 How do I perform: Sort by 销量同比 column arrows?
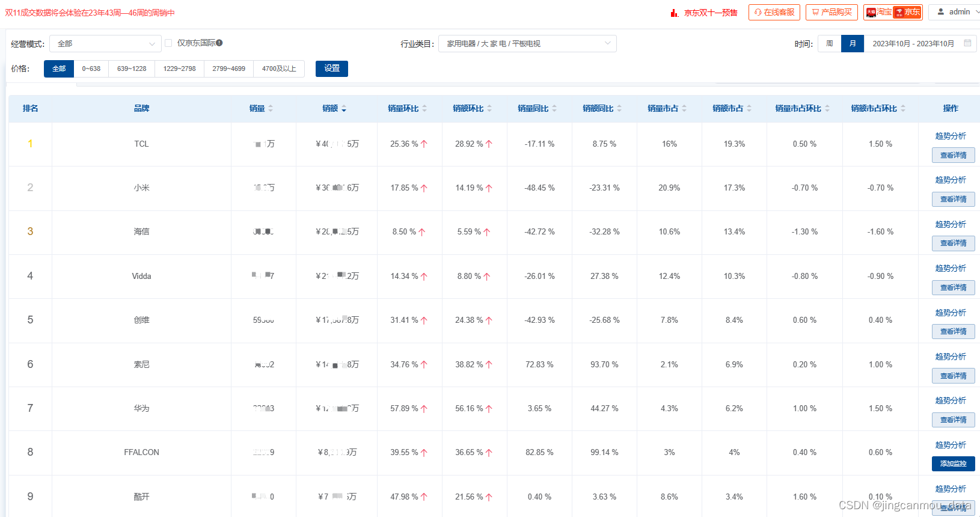click(x=554, y=108)
